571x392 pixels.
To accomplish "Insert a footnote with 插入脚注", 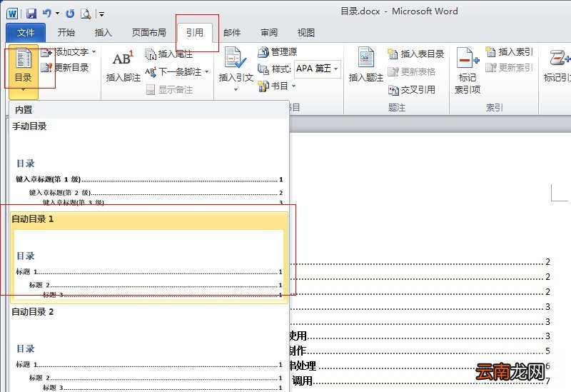I will click(123, 66).
